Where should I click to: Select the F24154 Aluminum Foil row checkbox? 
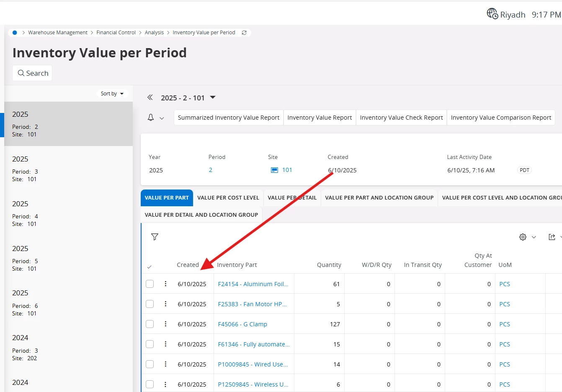point(150,284)
